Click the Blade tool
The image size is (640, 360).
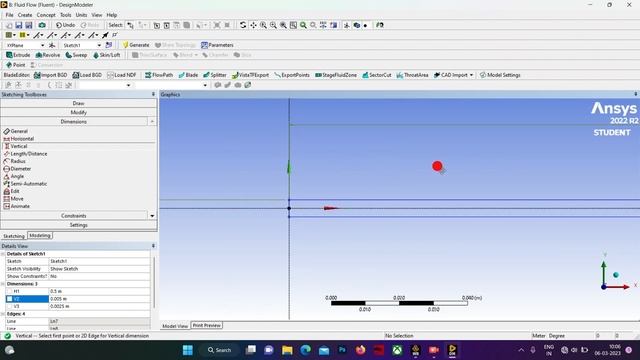[x=188, y=75]
